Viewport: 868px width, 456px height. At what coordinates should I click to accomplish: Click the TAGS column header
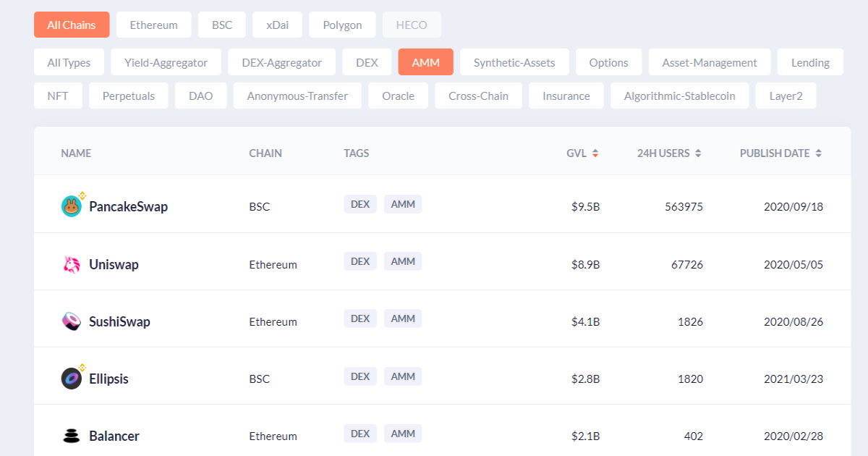(x=357, y=153)
